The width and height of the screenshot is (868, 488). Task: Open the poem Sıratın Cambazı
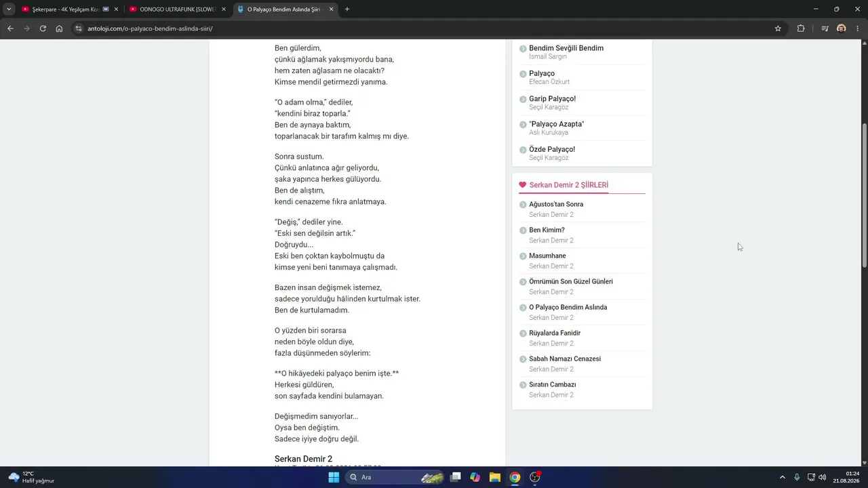point(553,384)
